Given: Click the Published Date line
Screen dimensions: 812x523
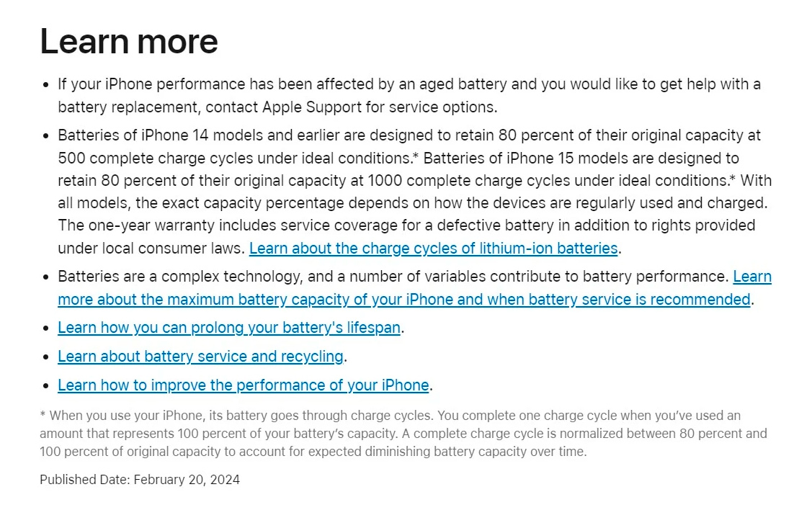Looking at the screenshot, I should point(140,480).
